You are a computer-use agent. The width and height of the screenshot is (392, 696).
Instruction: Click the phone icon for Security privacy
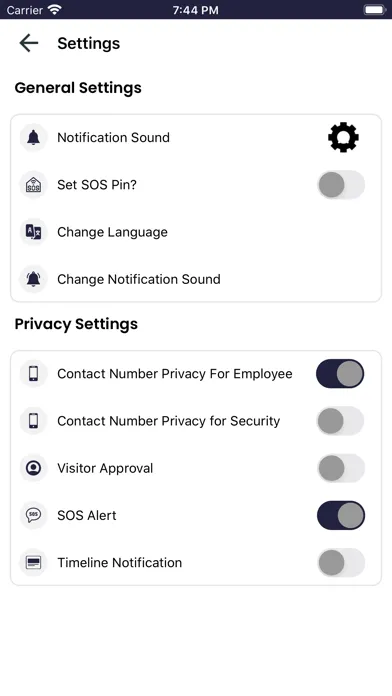33,421
